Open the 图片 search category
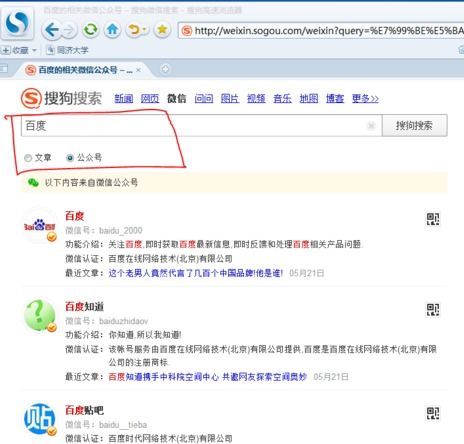Screen dimensions: 464x444 tap(230, 98)
